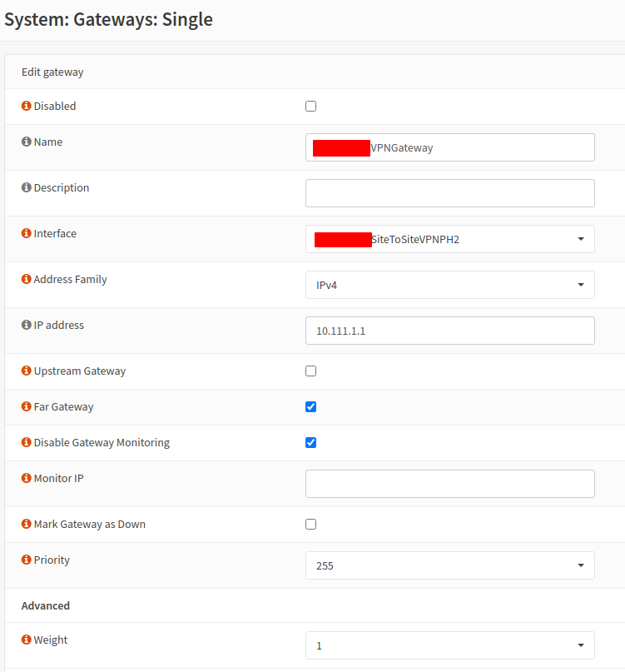
Task: Click the Disable Gateway Monitoring label
Action: click(102, 443)
